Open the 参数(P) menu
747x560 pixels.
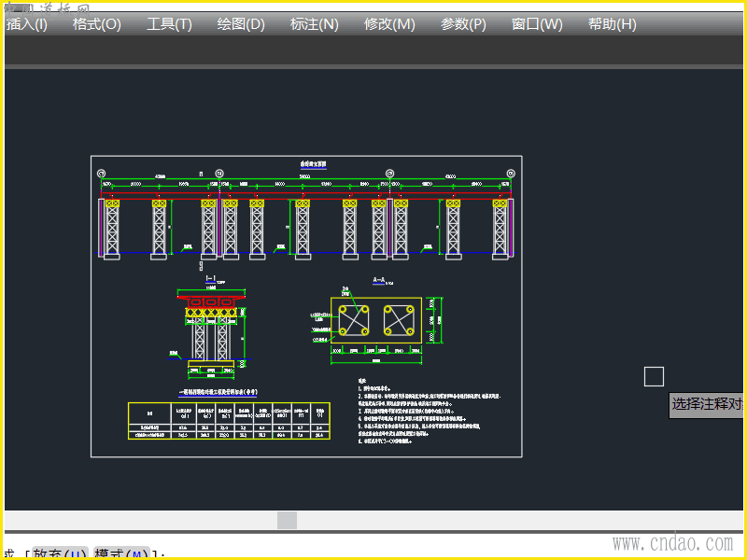(463, 24)
